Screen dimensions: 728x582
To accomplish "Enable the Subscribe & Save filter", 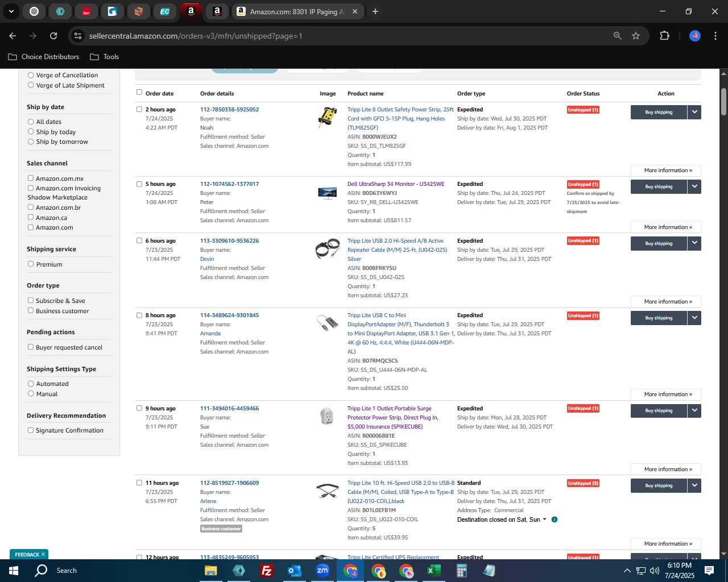I will coord(31,301).
